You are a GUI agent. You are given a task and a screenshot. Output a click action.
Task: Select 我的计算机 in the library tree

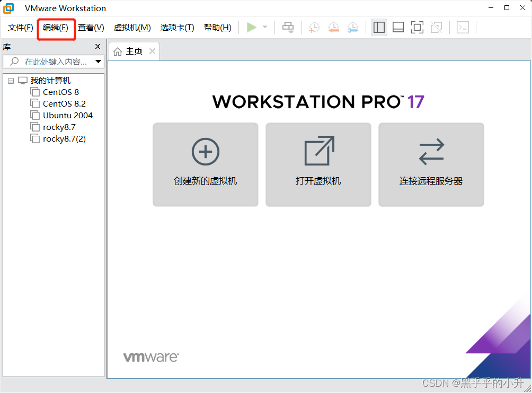coord(50,81)
